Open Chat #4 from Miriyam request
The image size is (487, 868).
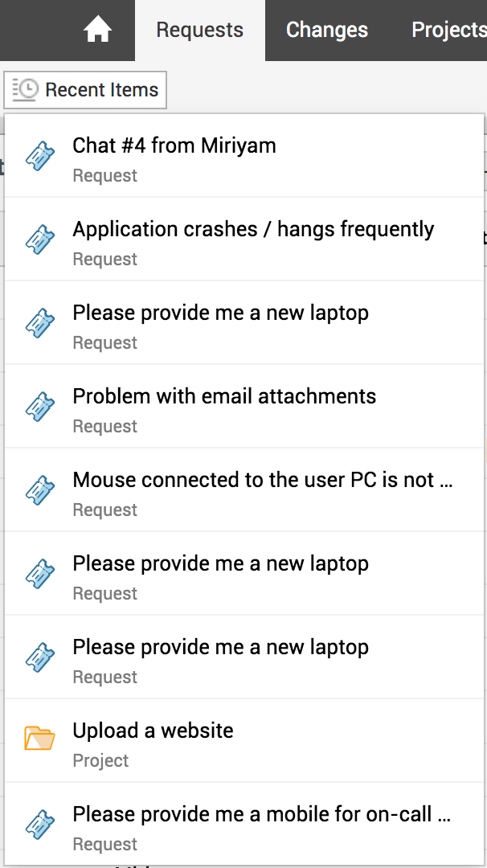click(174, 145)
